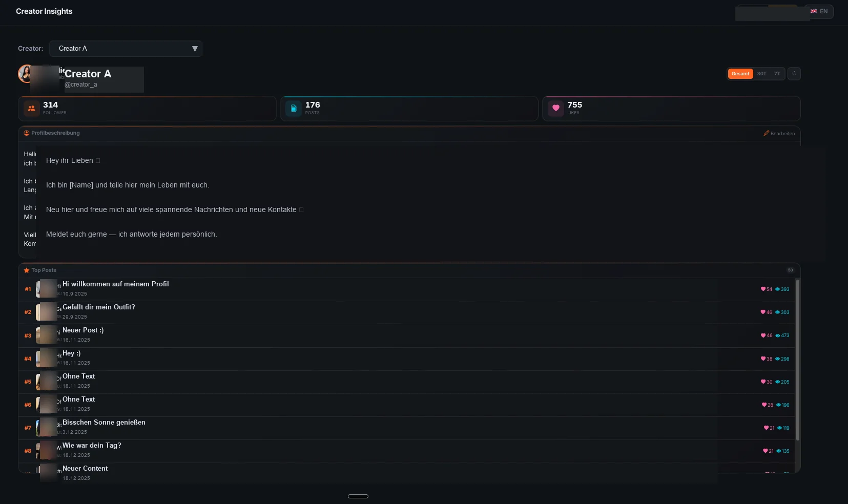Screen dimensions: 848x504
Task: Select the 30T time range
Action: click(x=762, y=74)
